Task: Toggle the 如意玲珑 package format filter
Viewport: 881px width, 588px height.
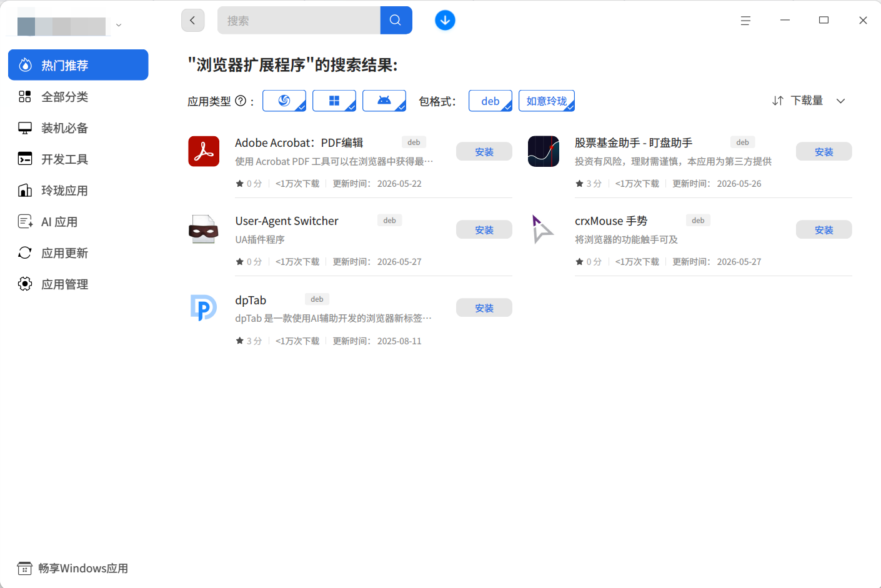Action: pos(547,101)
